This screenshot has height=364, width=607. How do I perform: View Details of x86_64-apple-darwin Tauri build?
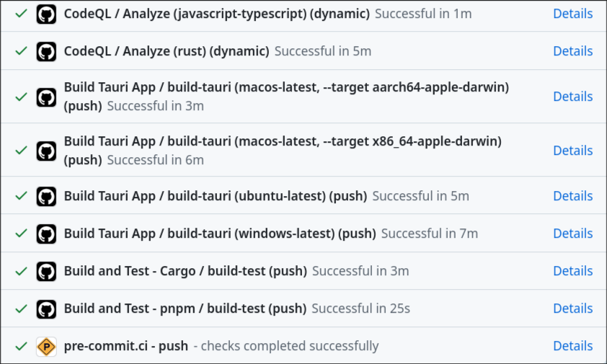point(572,151)
